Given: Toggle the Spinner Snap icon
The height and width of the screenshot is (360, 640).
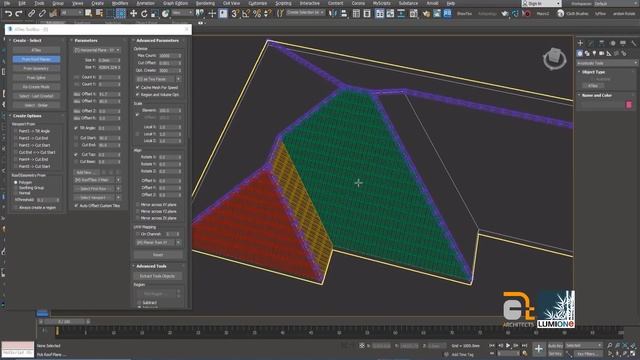Looking at the screenshot, I should 268,13.
